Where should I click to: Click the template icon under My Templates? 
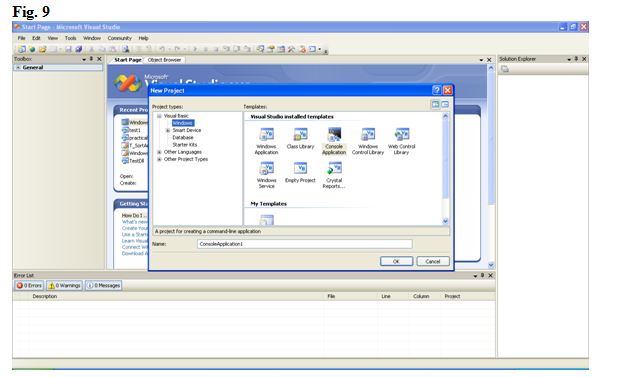267,220
